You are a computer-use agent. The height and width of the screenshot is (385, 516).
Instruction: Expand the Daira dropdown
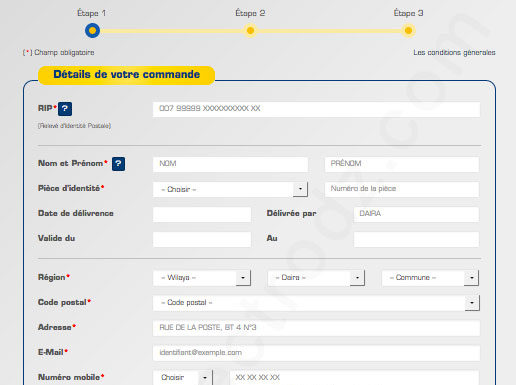pos(316,278)
